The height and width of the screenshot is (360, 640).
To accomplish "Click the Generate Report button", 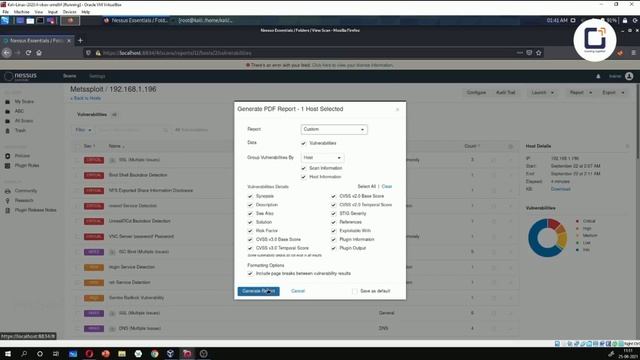I will pos(258,291).
